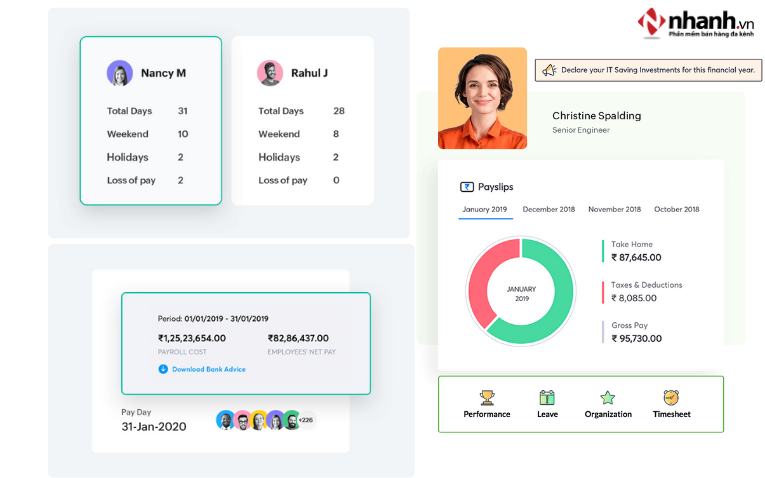The image size is (765, 478).
Task: Click the Payslips rupee icon
Action: 466,187
